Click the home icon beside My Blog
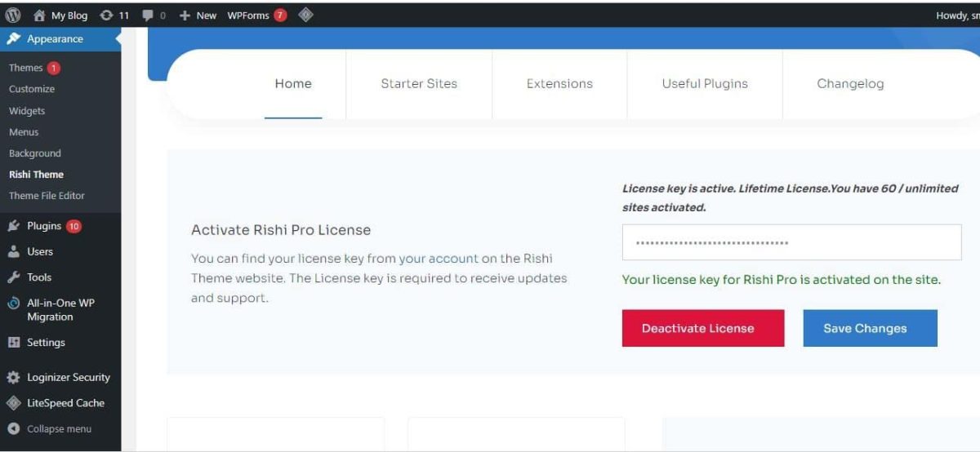This screenshot has width=980, height=452. (x=39, y=15)
